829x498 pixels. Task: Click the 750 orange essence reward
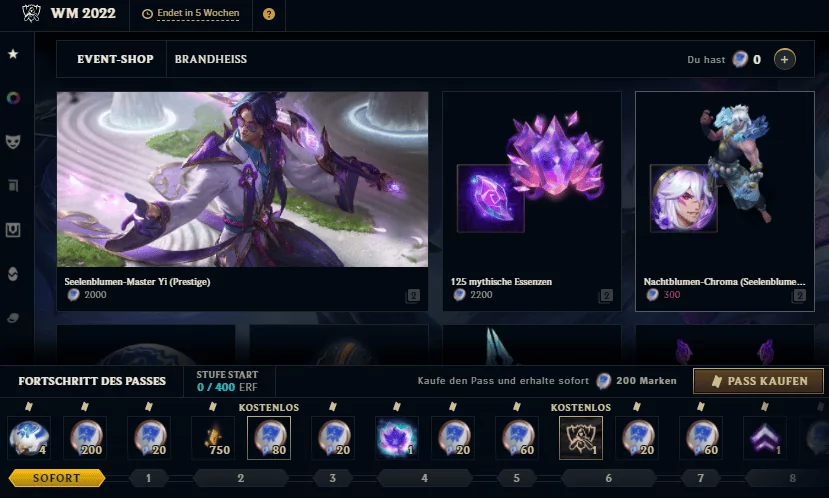click(x=213, y=438)
